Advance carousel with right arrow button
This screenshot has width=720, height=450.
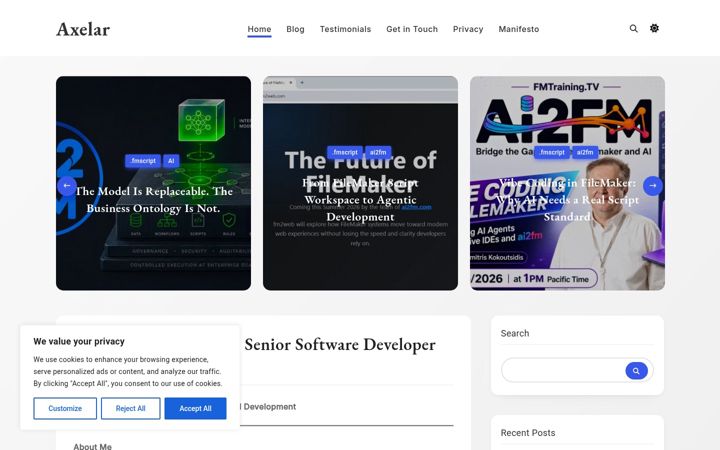point(652,186)
